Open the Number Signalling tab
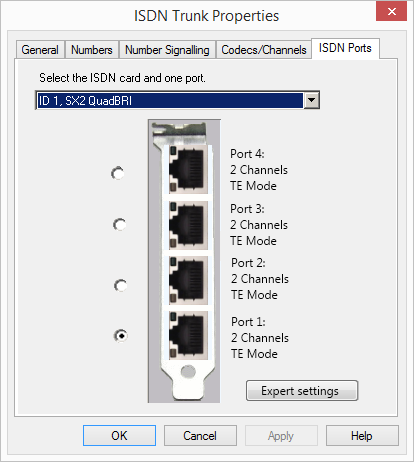The image size is (414, 462). pos(167,50)
